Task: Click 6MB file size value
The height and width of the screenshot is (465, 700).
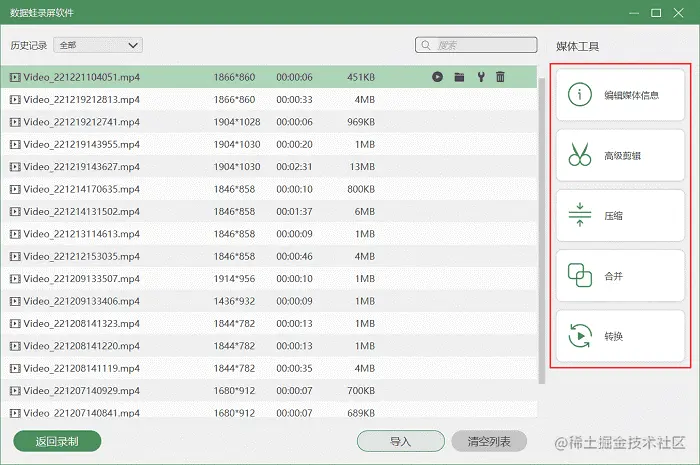Action: tap(365, 212)
